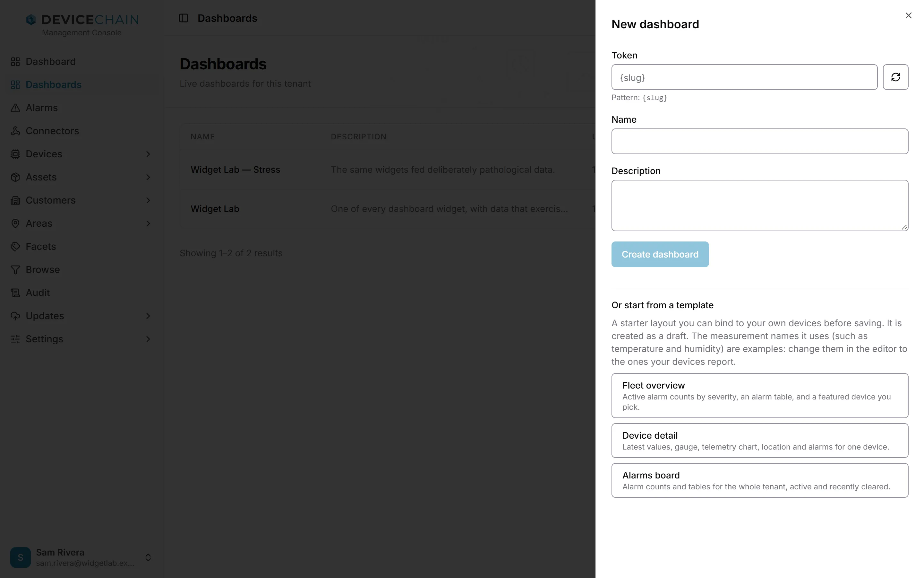Close the New dashboard panel

(x=908, y=15)
